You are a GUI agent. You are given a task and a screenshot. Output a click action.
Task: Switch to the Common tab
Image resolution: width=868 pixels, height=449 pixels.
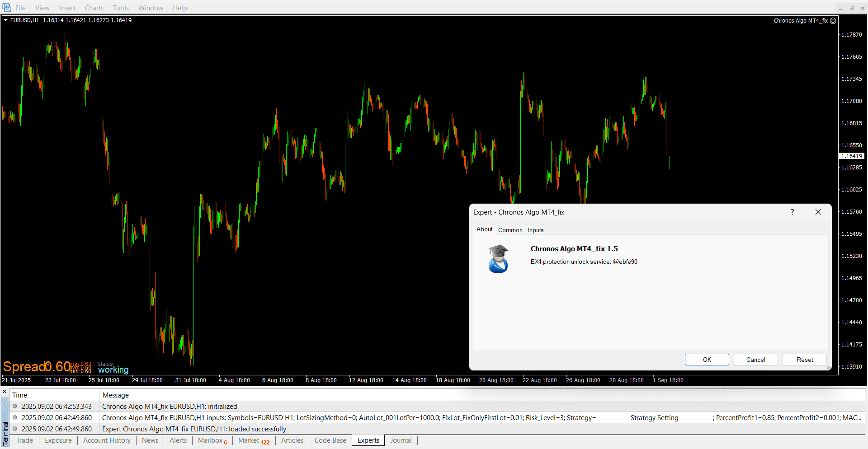click(510, 230)
